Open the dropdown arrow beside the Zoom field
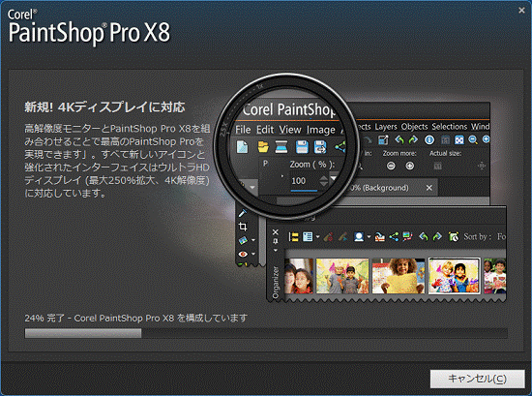 (x=334, y=178)
